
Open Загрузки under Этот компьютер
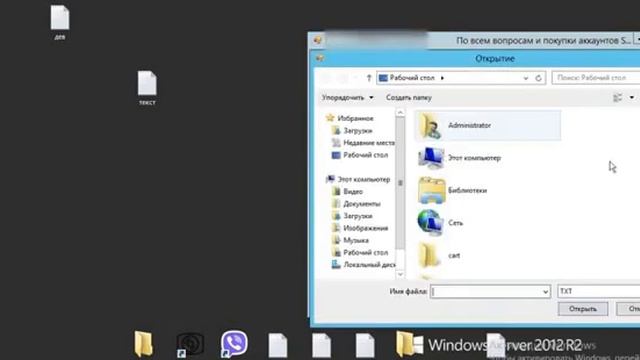coord(352,216)
